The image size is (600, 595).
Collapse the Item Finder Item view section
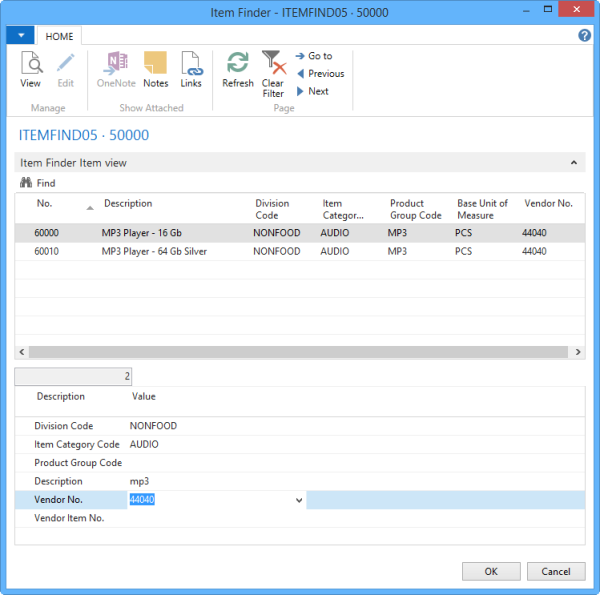[x=574, y=162]
